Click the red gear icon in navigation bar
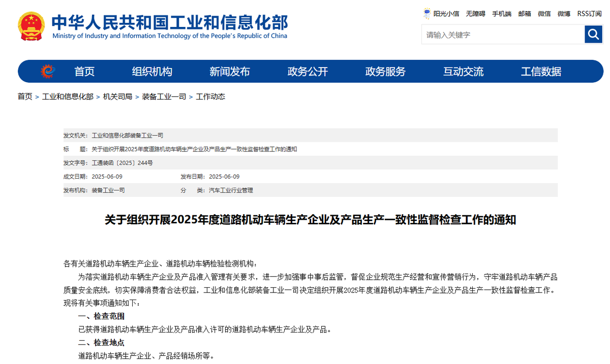 pos(48,72)
